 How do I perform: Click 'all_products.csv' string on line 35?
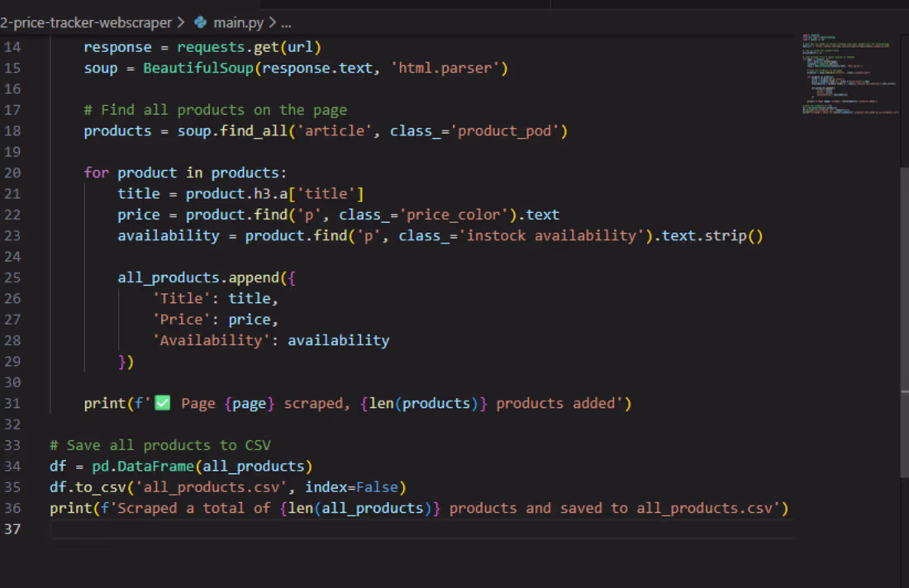[x=211, y=487]
